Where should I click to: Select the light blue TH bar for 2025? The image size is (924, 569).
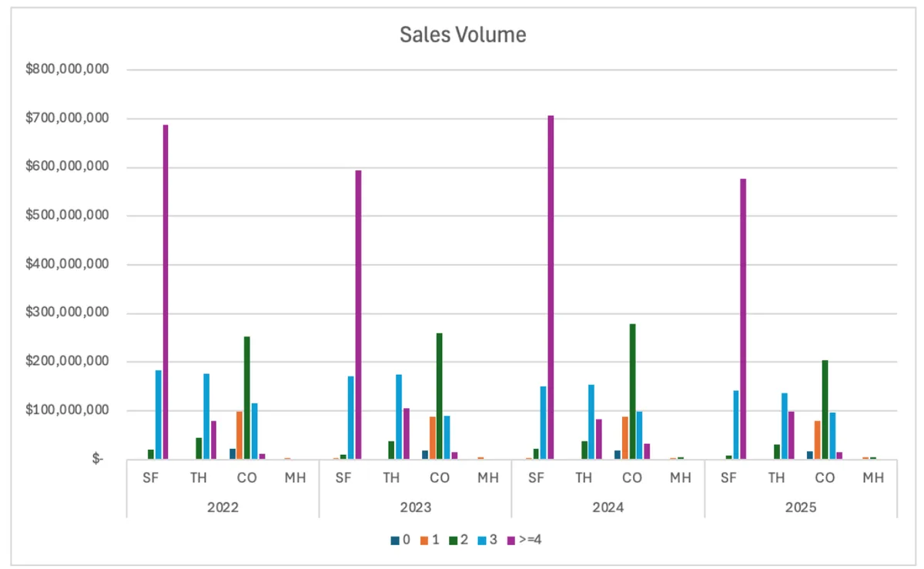784,426
